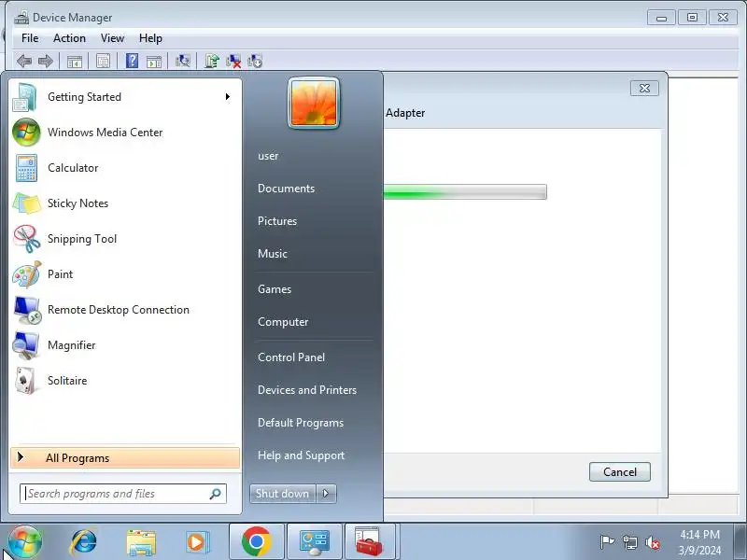Expand the Getting Started submenu arrow
Viewport: 747px width, 560px height.
click(x=228, y=97)
